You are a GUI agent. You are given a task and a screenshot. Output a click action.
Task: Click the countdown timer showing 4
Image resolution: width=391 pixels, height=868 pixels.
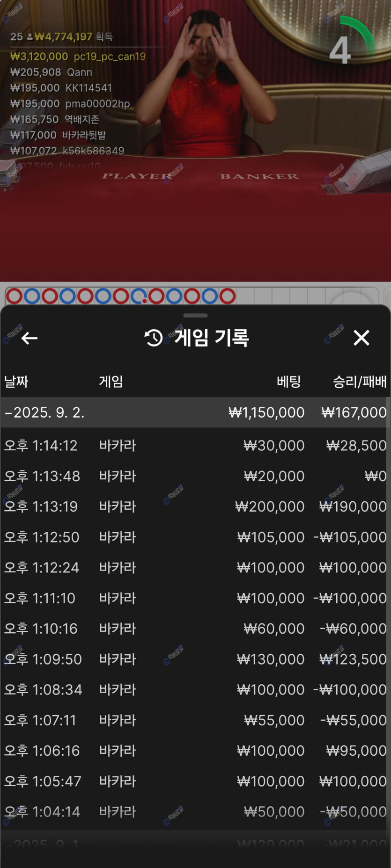click(x=341, y=50)
